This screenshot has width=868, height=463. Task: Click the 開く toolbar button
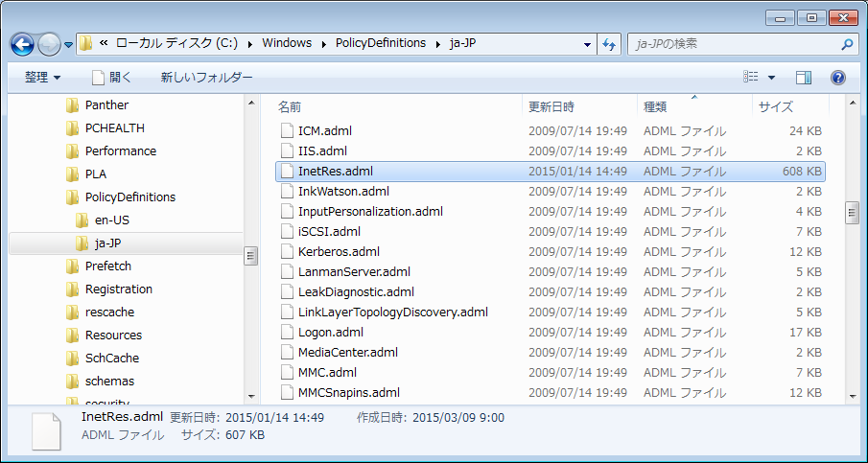pos(111,77)
